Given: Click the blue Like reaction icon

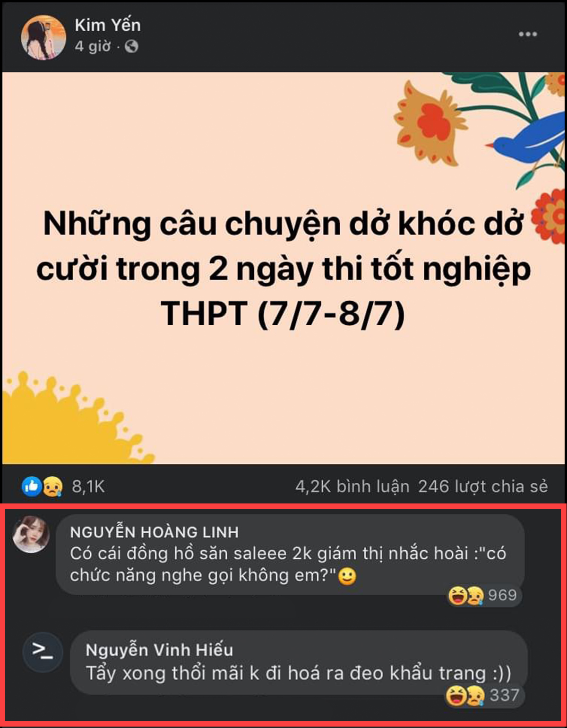Looking at the screenshot, I should [32, 486].
